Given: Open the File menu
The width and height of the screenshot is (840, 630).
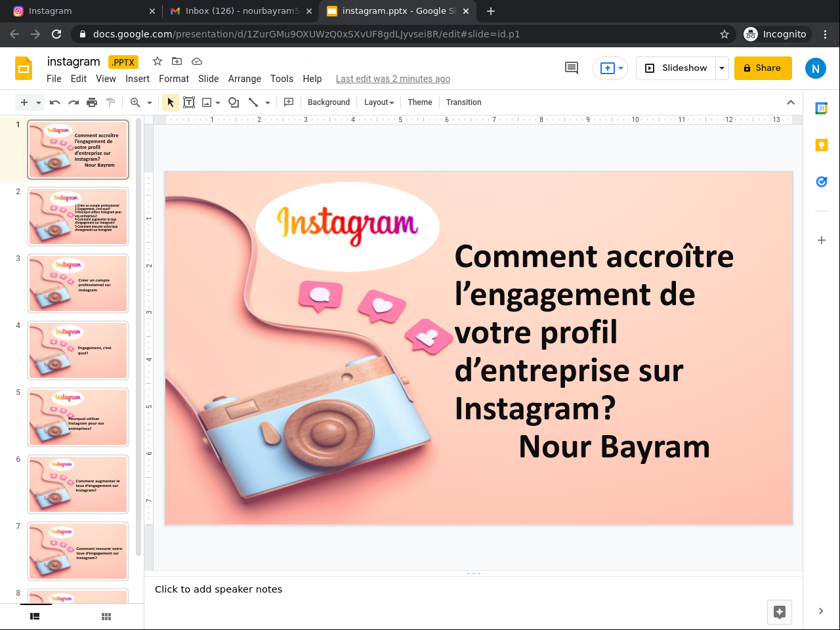Looking at the screenshot, I should point(54,79).
